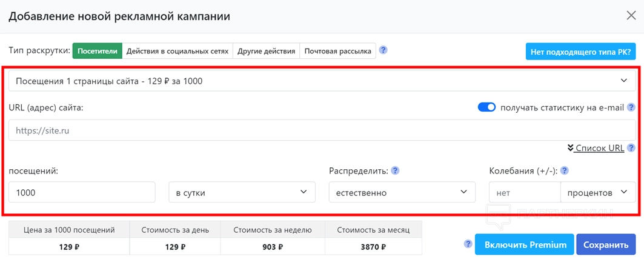644x262 pixels.
Task: Select the Посетители tab
Action: [98, 51]
